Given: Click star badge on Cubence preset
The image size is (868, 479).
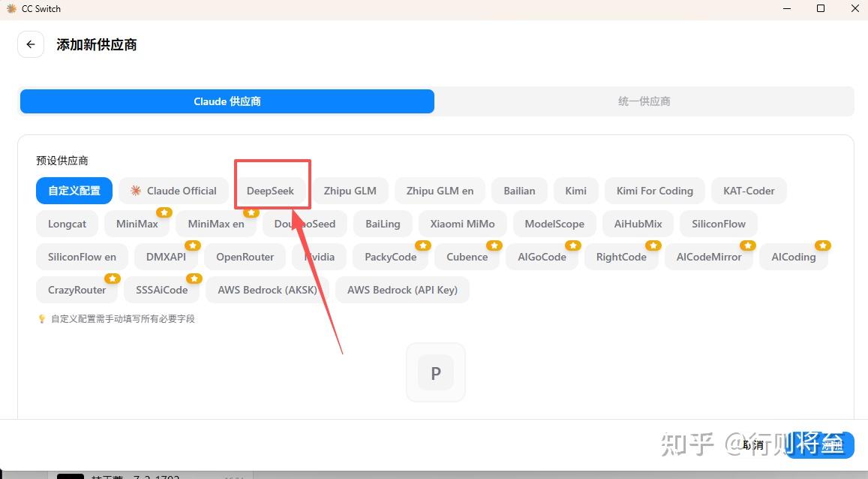Looking at the screenshot, I should coord(494,246).
